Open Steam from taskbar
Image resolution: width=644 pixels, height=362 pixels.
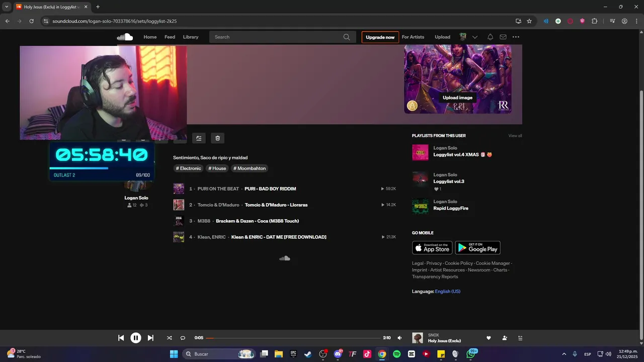pos(308,354)
